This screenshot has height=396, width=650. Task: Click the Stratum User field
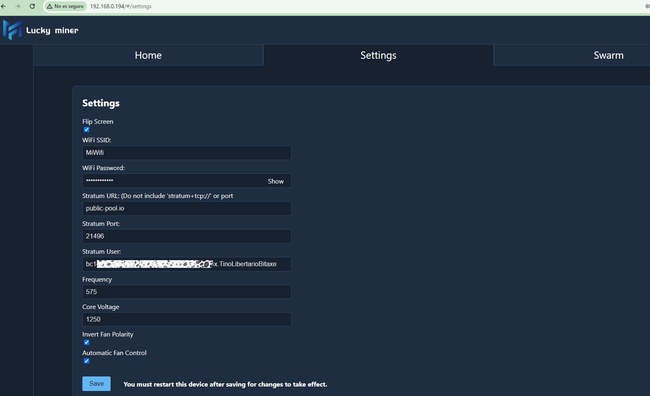(x=187, y=264)
